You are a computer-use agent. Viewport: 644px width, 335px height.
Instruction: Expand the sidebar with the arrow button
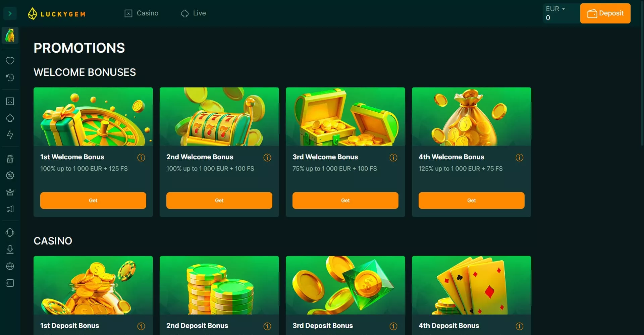click(10, 13)
